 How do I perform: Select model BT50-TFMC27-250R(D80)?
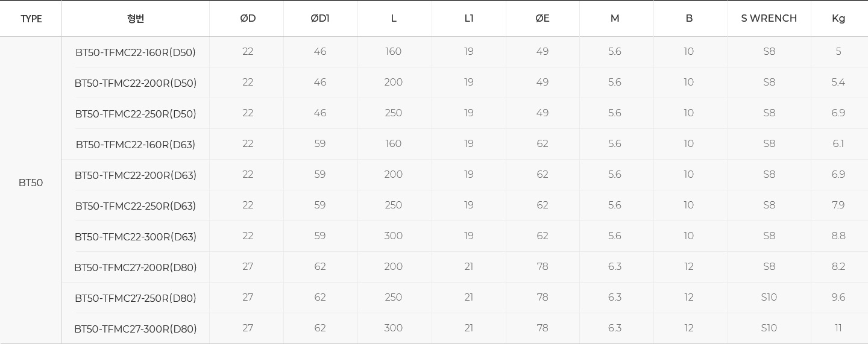point(136,298)
